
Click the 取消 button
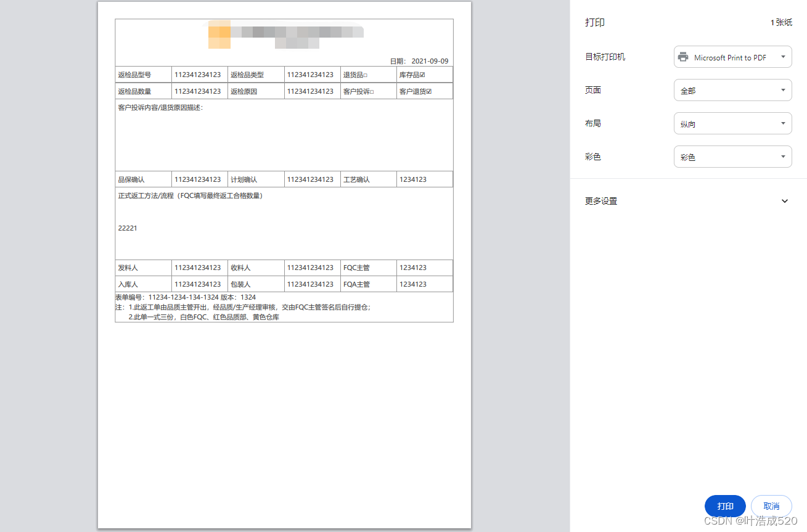click(771, 505)
